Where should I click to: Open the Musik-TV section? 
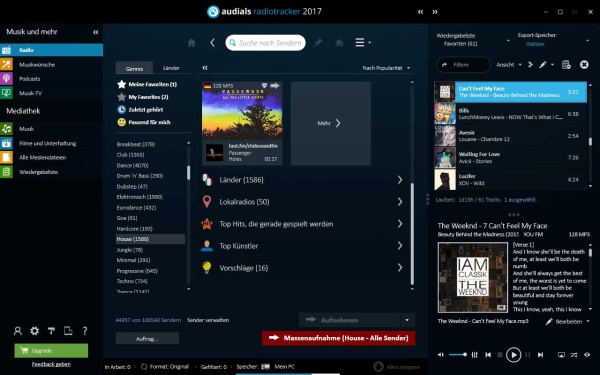[51, 93]
